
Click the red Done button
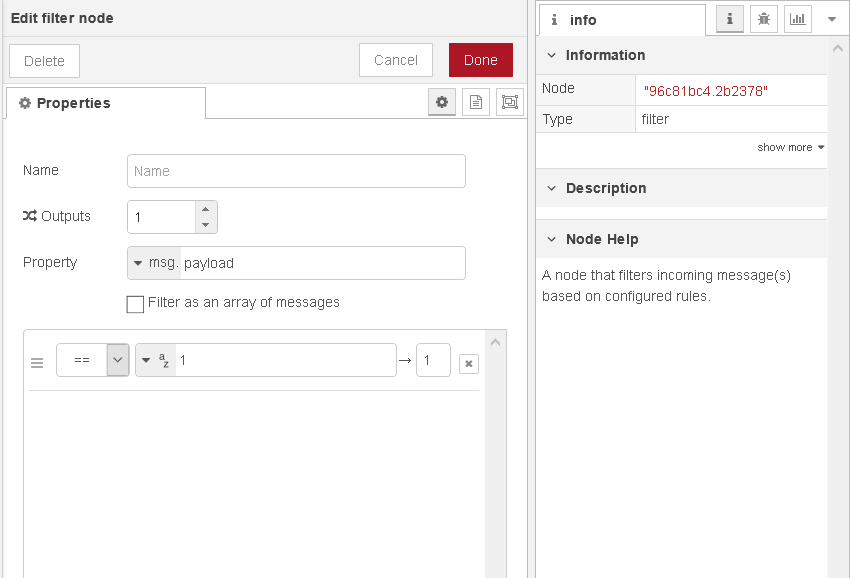click(480, 60)
